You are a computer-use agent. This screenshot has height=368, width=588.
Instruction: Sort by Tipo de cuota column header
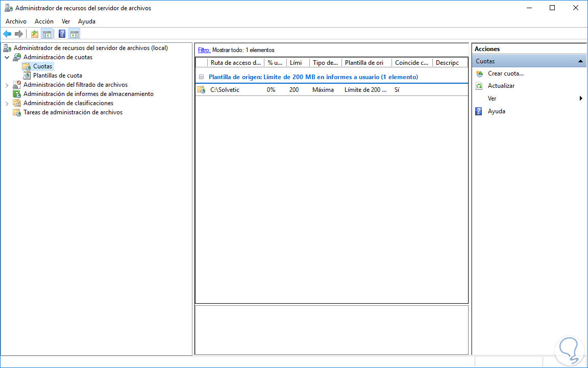pos(326,63)
